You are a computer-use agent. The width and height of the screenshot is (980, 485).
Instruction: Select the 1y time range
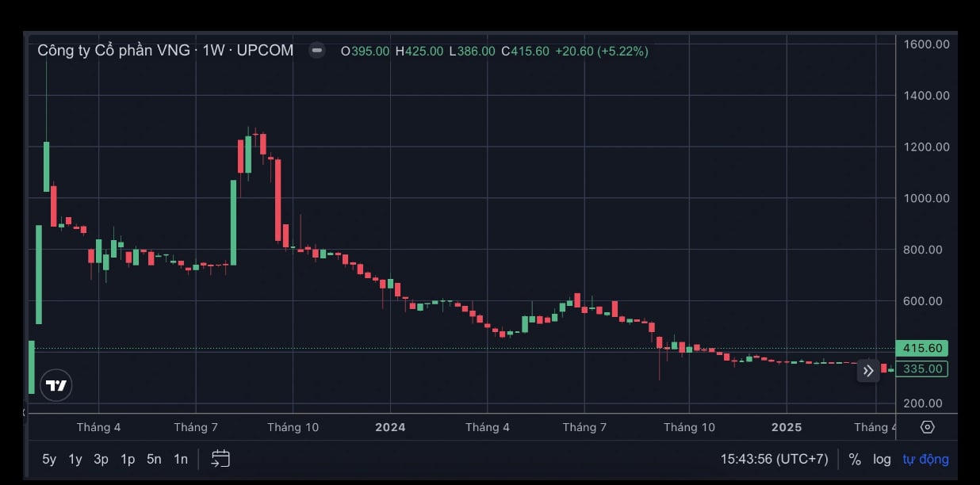point(75,459)
